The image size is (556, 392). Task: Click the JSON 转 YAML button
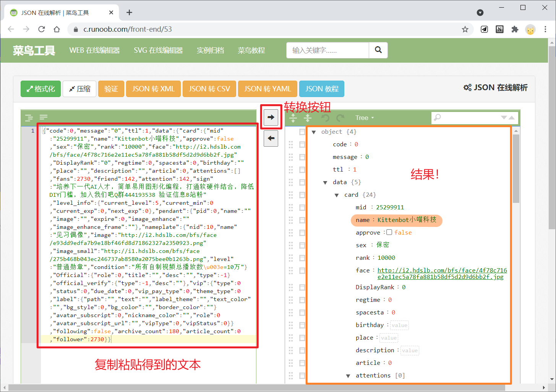coord(267,89)
